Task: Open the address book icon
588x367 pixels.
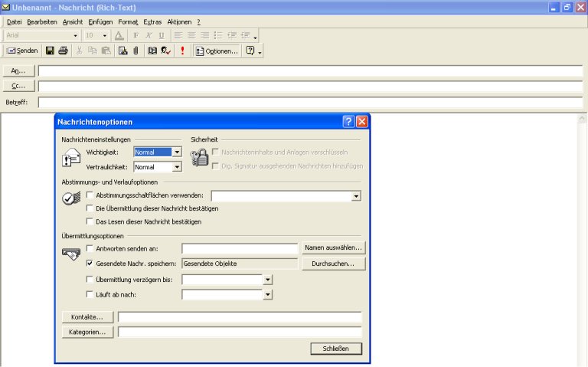Action: point(152,51)
